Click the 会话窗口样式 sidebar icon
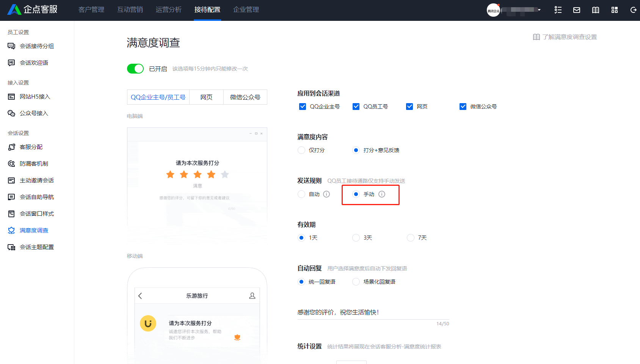This screenshot has width=640, height=364. tap(11, 214)
